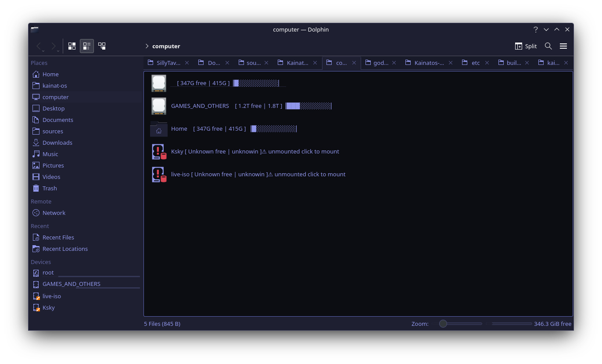Go back in navigation history

pyautogui.click(x=39, y=46)
